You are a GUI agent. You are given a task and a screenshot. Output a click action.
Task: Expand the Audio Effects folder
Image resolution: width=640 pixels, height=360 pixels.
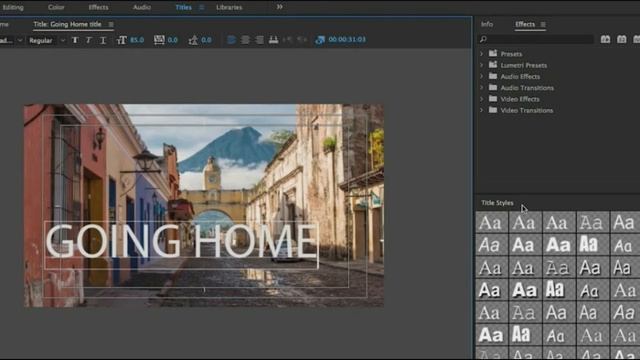pyautogui.click(x=482, y=76)
